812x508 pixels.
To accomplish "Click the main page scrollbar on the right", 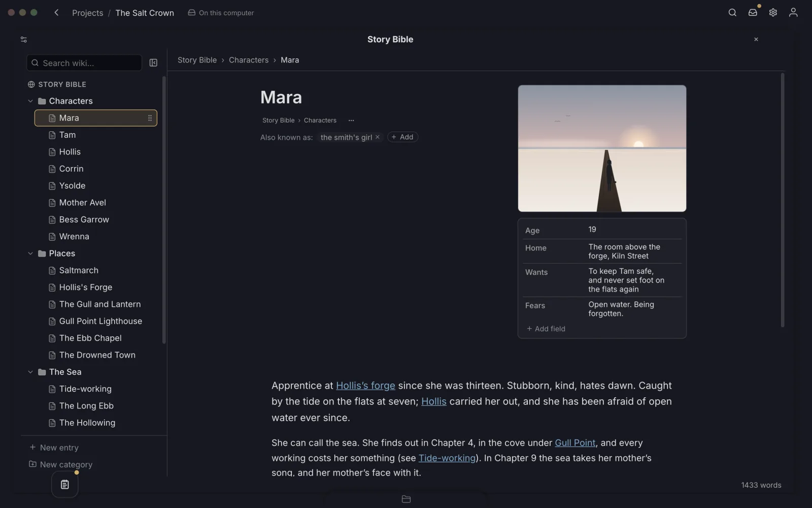I will (x=783, y=200).
